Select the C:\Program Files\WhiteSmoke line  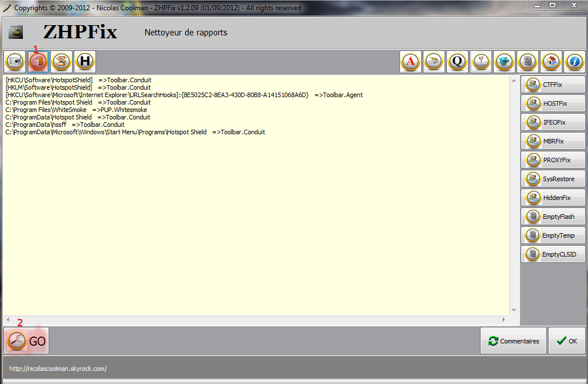coord(76,110)
